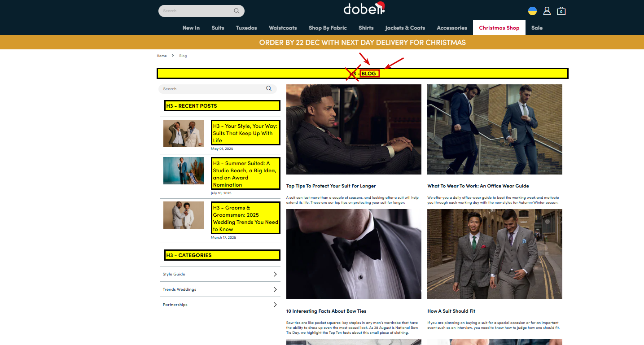
Task: Open 'Summer Suited: A Studio Beach' post
Action: coord(245,174)
